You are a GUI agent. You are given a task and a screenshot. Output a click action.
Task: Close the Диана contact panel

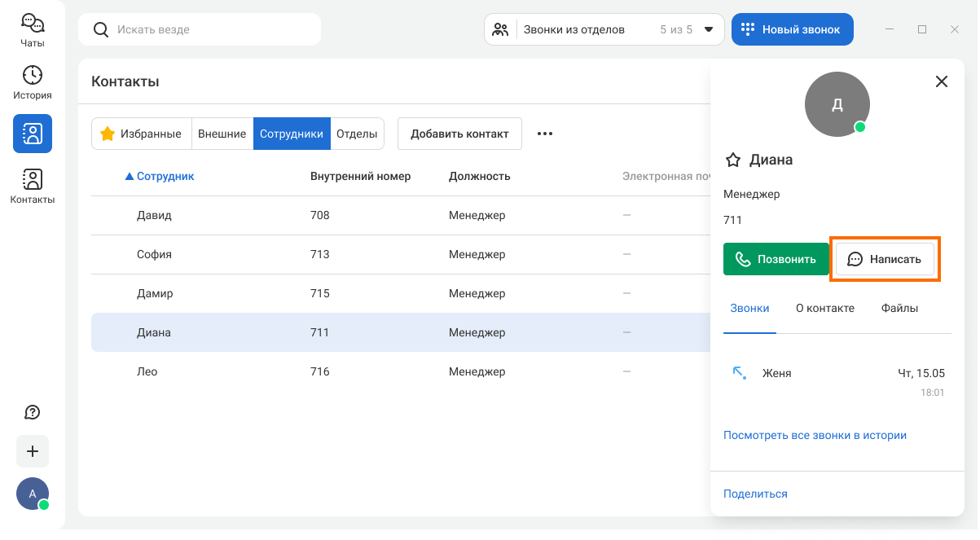[x=942, y=81]
